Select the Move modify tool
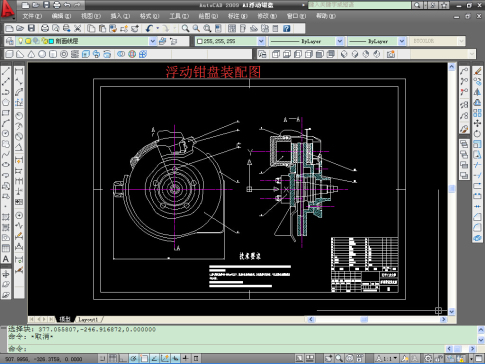Screen dimensions: 485x364 pyautogui.click(x=477, y=123)
